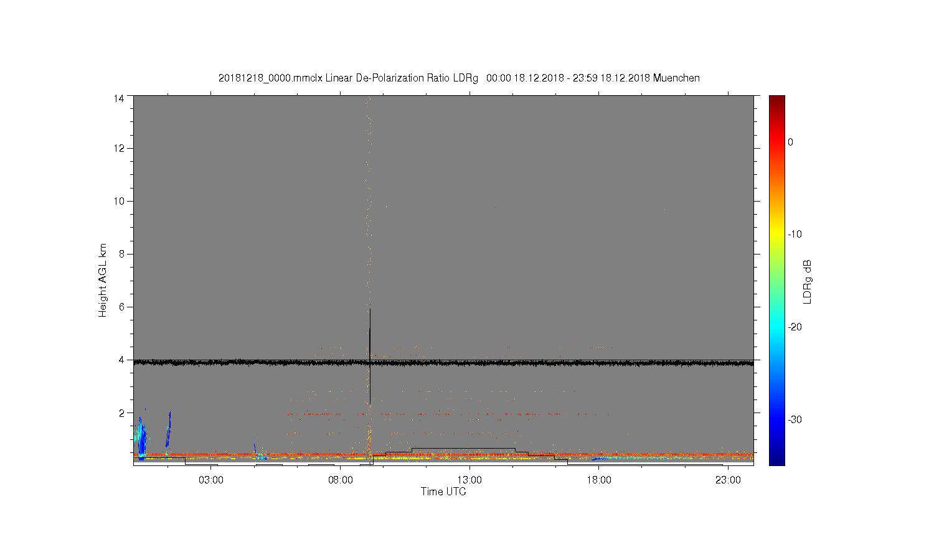Select the 03:00 time tick label
934x560 pixels.
(211, 480)
